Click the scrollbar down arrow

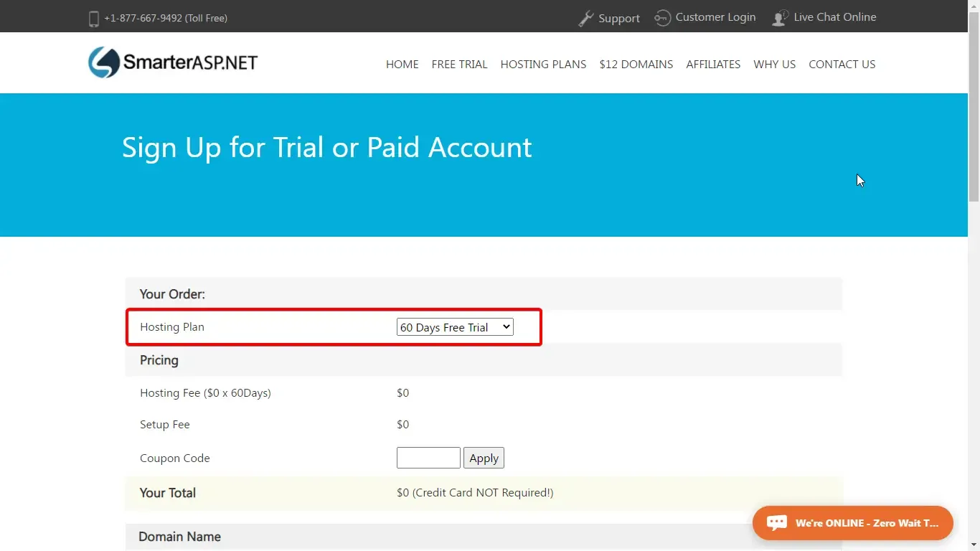(x=974, y=545)
